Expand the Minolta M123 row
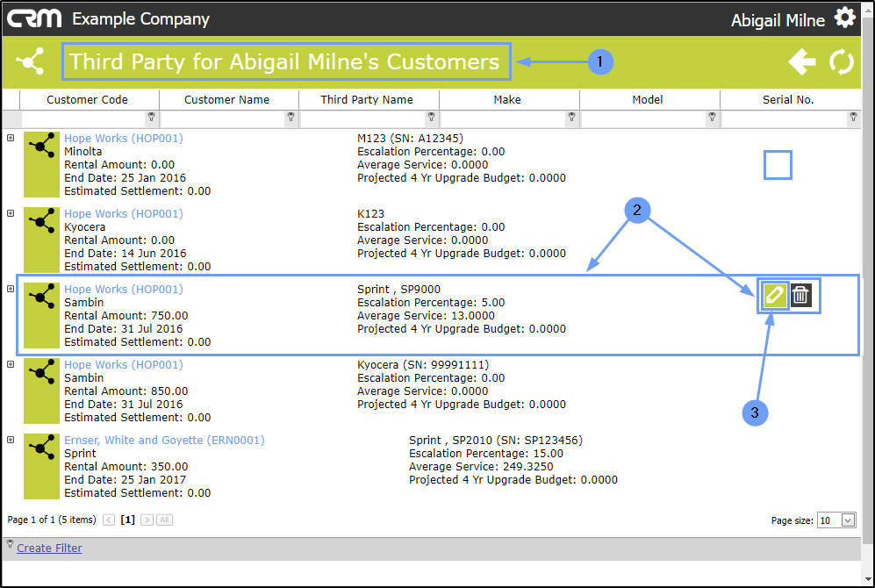This screenshot has height=588, width=875. [11, 137]
